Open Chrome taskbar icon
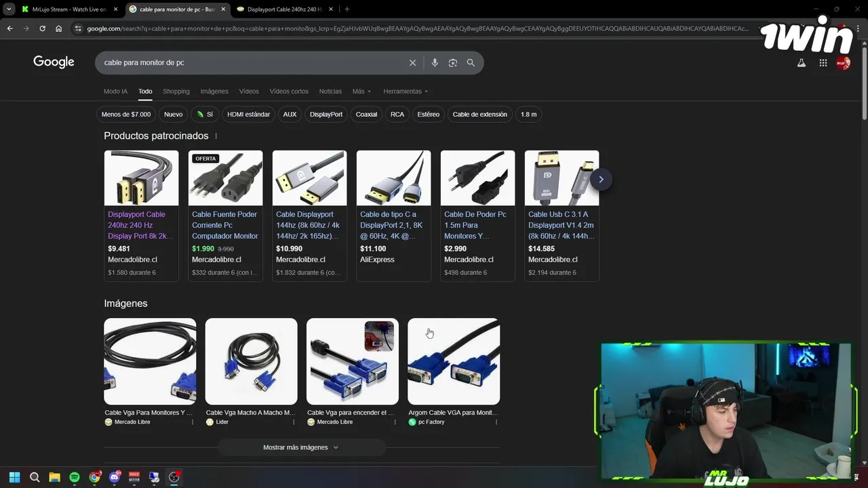Image resolution: width=868 pixels, height=488 pixels. (94, 477)
